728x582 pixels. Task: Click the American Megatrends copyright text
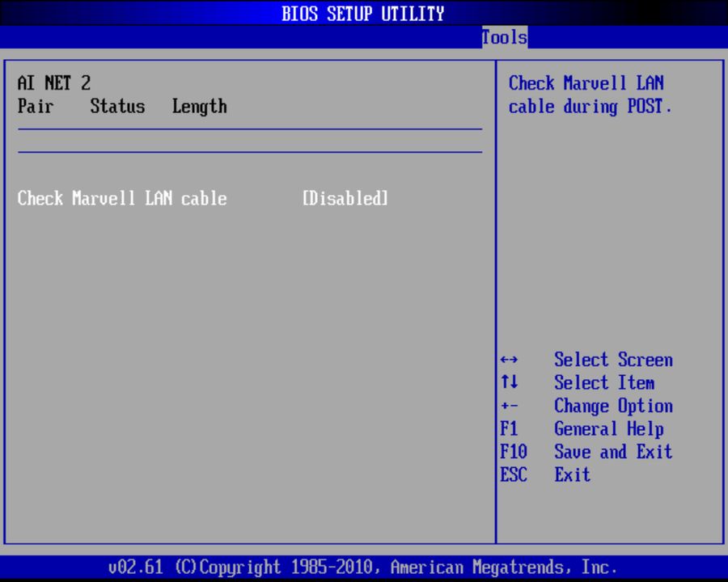[363, 567]
